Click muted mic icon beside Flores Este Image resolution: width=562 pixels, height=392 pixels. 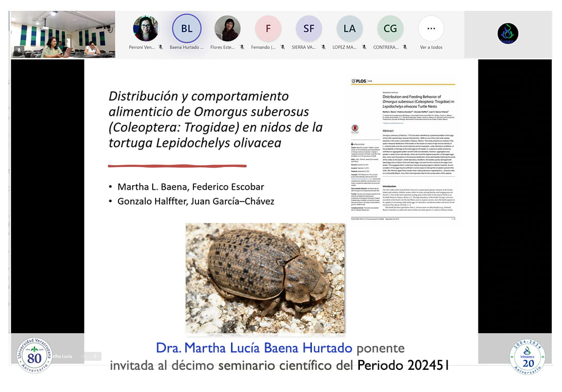241,47
